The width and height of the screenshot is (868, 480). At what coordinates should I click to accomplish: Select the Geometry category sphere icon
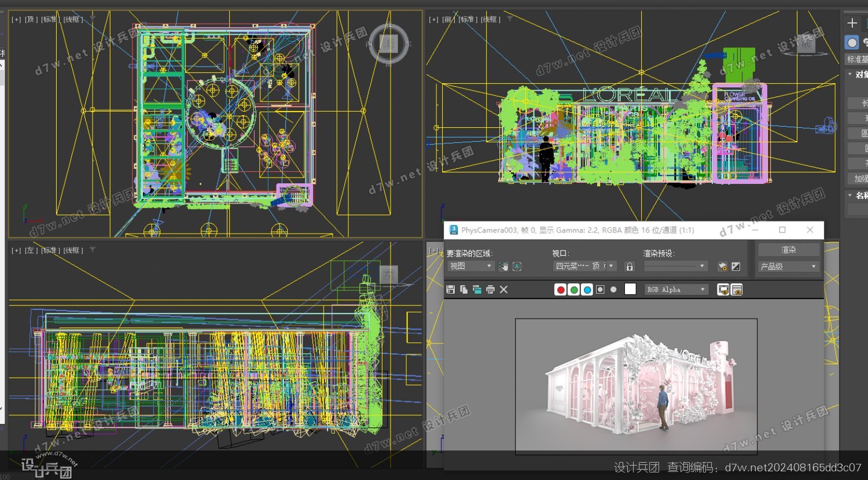click(852, 43)
